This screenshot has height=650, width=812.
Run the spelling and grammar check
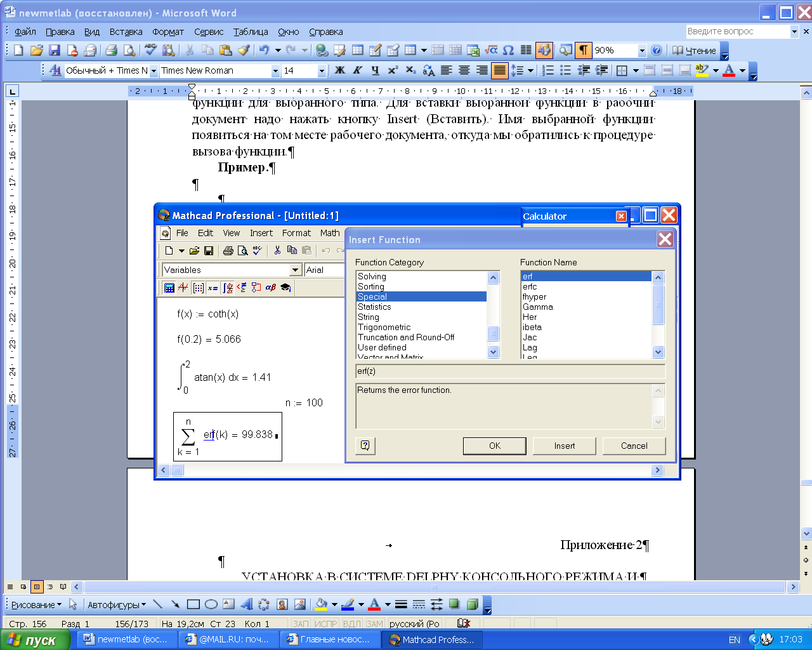coord(150,50)
